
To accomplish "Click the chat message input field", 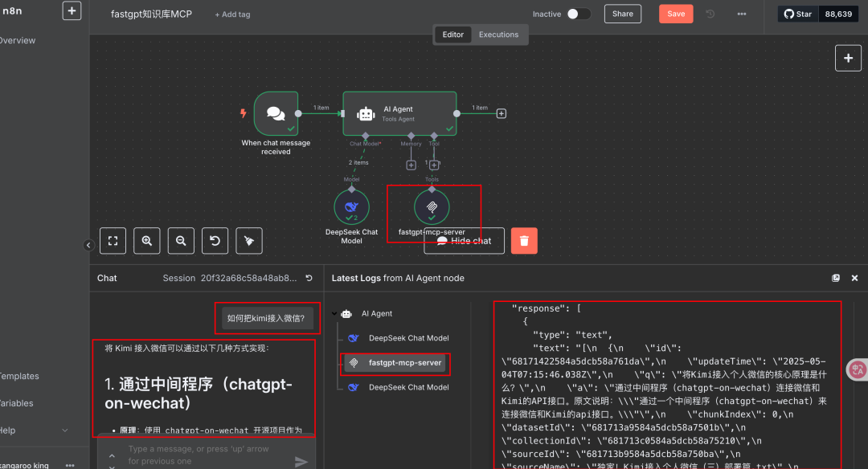I will (207, 455).
